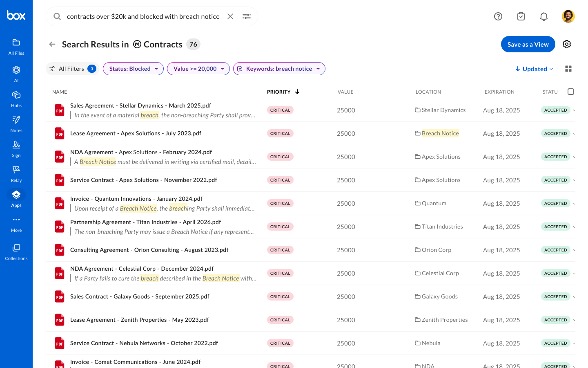Toggle grid view for search results

(568, 69)
